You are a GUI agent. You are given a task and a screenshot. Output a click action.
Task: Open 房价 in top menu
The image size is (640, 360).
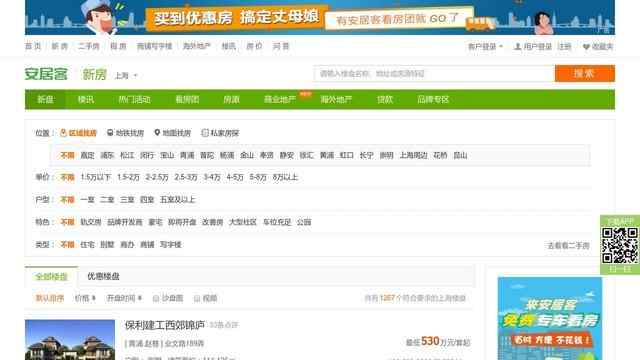pyautogui.click(x=254, y=46)
